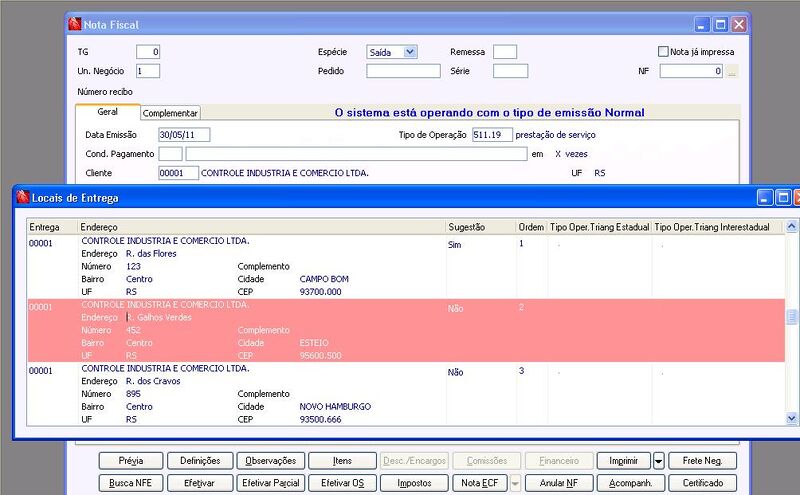This screenshot has height=495, width=800.
Task: Click CEP value '93700.000'
Action: (320, 292)
